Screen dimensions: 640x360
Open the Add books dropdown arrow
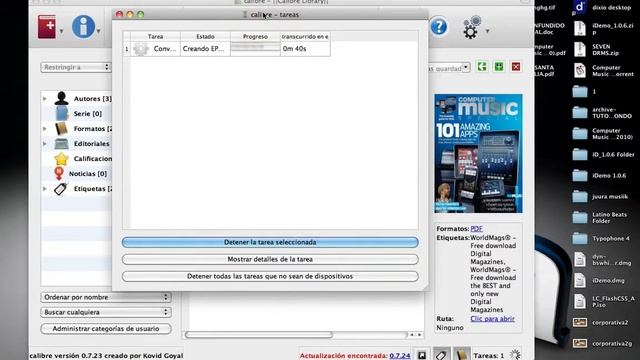[61, 31]
